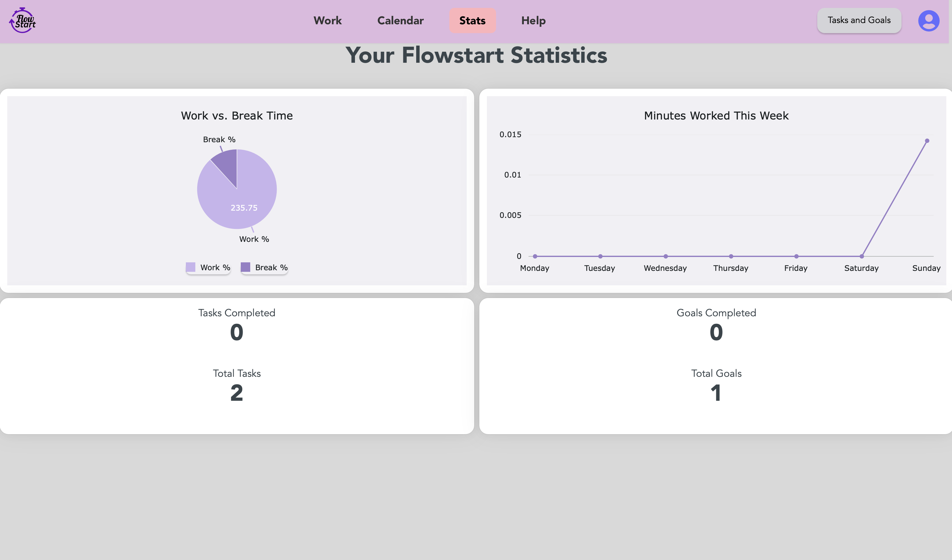This screenshot has width=952, height=560.
Task: Click the Tasks and Goals button
Action: click(x=859, y=20)
